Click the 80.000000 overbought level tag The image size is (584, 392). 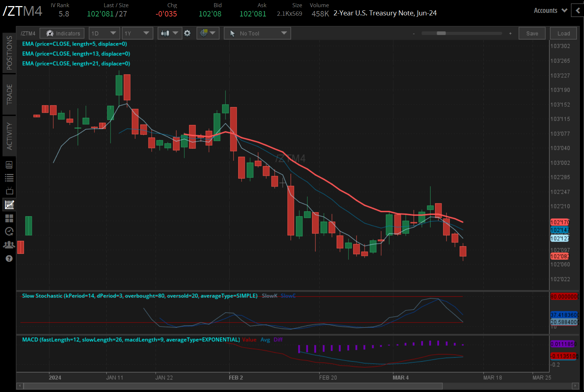[564, 296]
